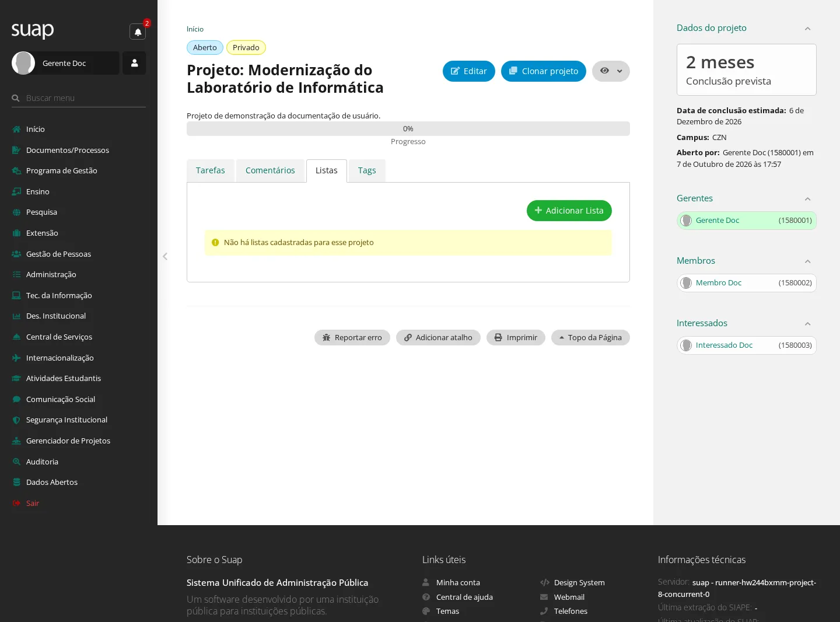Click the Adicionar Lista button
Screen dimensions: 840x622
click(569, 211)
